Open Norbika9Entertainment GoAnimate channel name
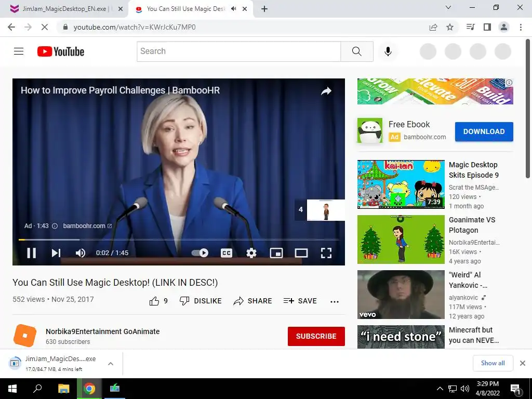 coord(102,331)
